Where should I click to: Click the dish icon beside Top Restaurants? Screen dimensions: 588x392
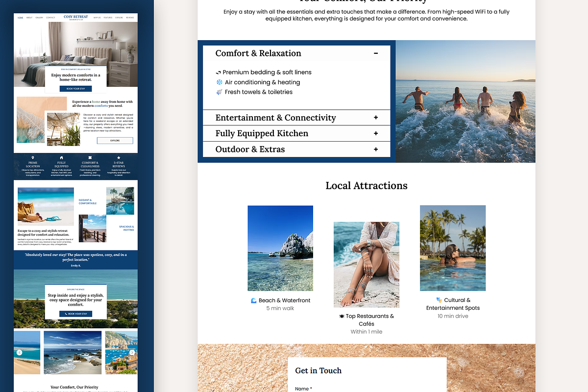342,317
